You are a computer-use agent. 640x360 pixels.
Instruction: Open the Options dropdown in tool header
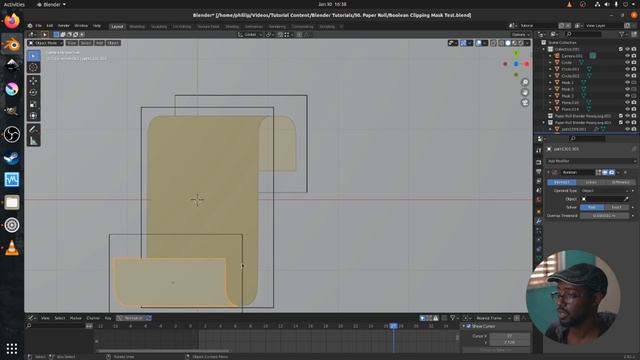click(520, 35)
